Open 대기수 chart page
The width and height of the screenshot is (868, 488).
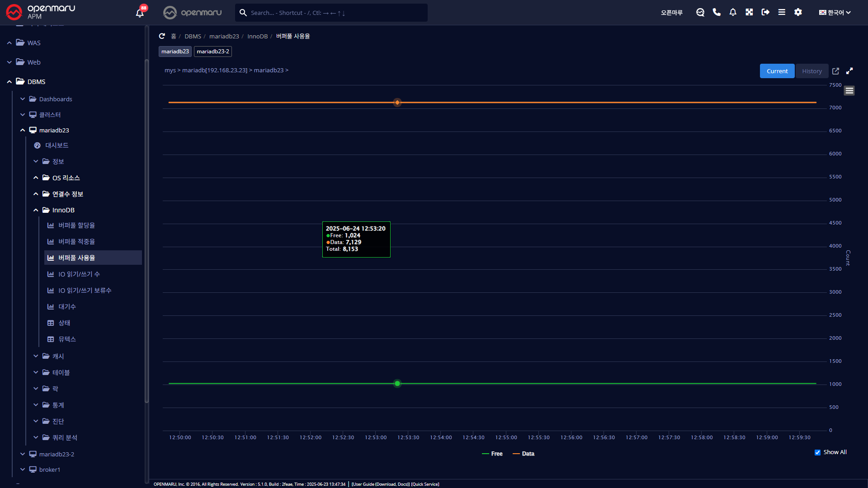tap(67, 306)
